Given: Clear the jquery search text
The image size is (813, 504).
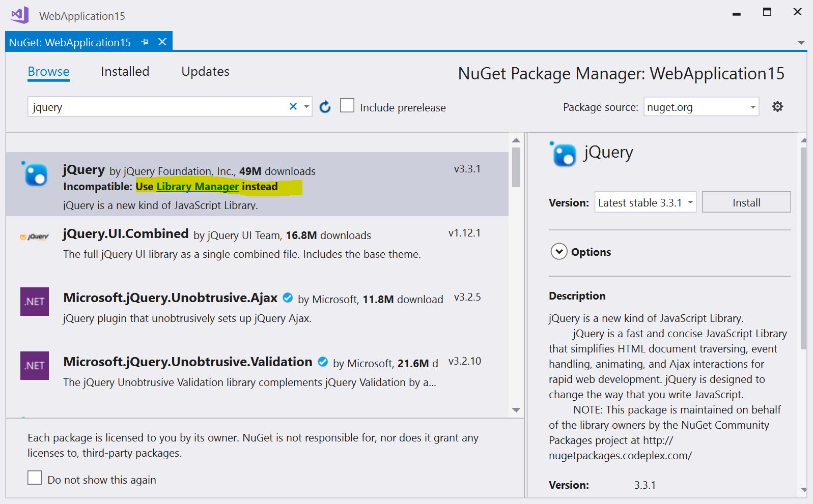Looking at the screenshot, I should click(293, 106).
